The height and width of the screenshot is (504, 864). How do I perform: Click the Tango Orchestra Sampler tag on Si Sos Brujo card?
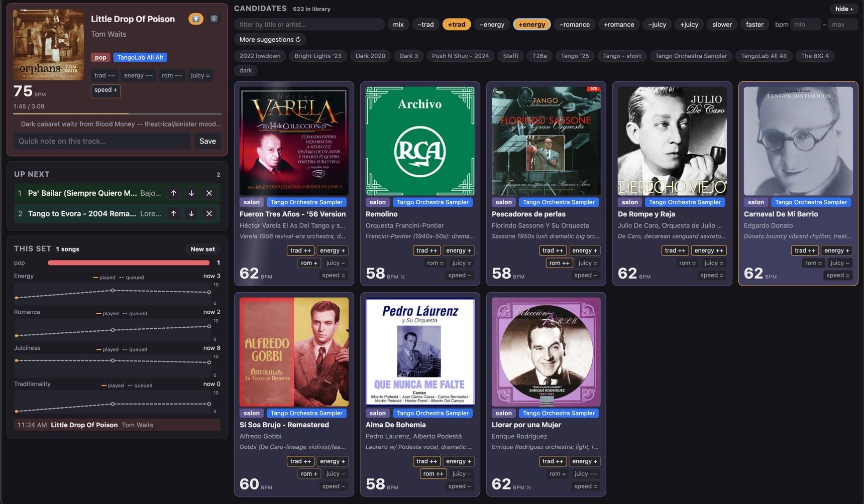(x=306, y=413)
